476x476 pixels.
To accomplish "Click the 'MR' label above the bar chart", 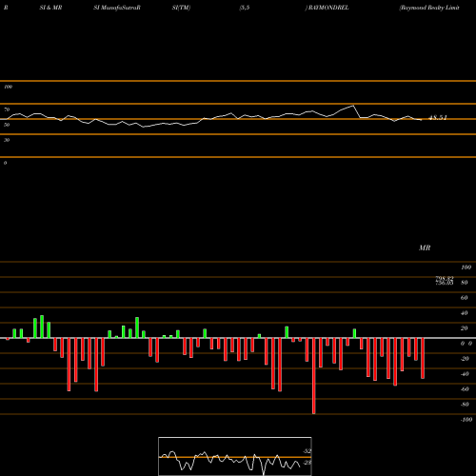I will tap(425, 248).
